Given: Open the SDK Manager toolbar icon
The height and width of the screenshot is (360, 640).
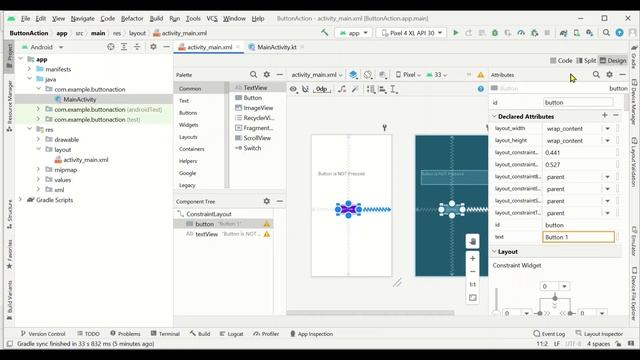Looking at the screenshot, I should tap(589, 33).
